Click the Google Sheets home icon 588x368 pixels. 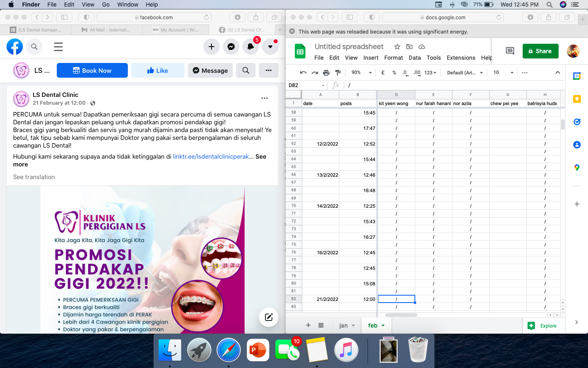[x=300, y=52]
